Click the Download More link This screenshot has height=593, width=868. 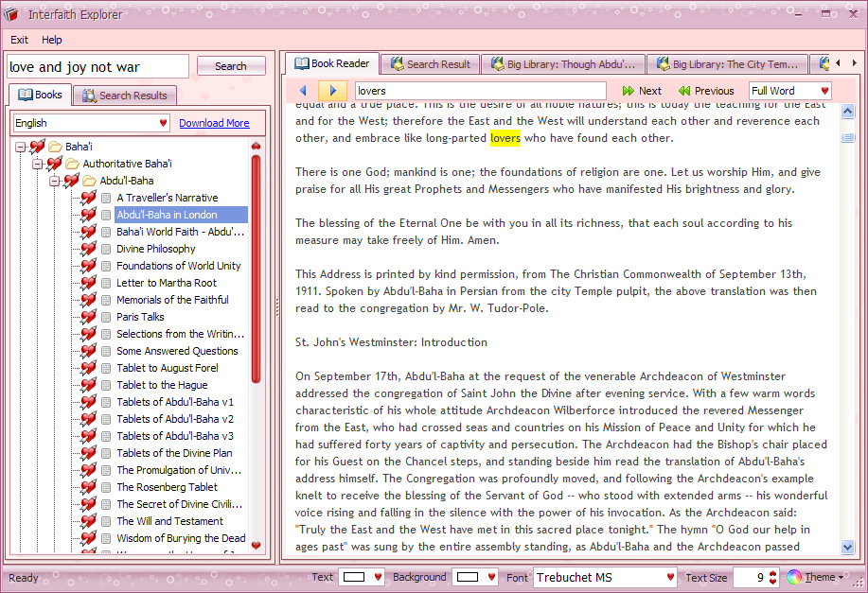click(x=214, y=123)
